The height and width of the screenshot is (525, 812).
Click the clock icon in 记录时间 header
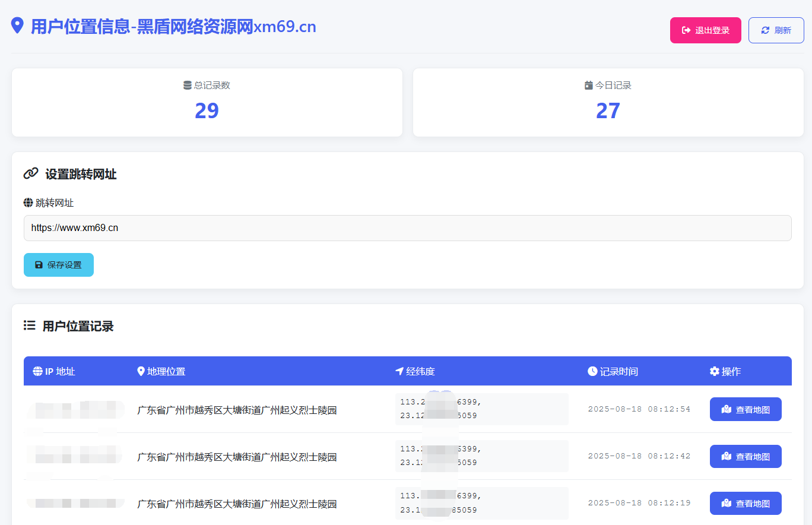tap(592, 371)
